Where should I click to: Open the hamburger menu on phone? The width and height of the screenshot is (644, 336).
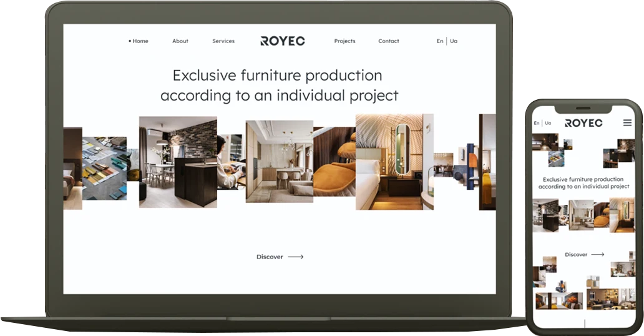point(627,123)
